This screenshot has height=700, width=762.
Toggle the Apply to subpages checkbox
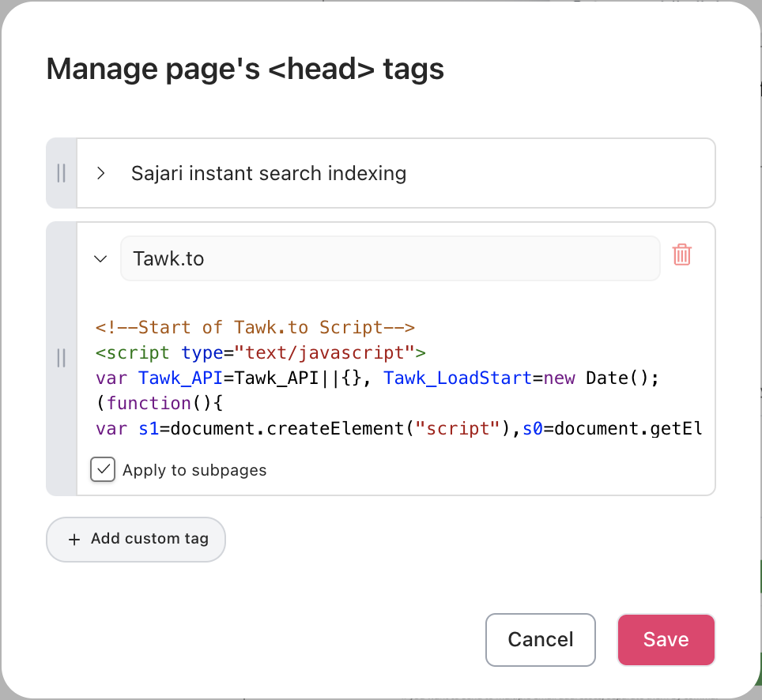(x=103, y=470)
